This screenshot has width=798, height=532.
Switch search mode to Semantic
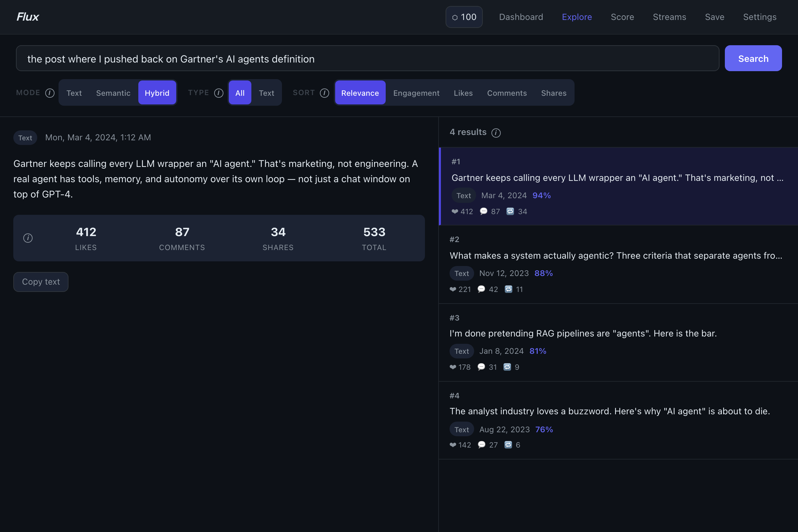tap(113, 93)
